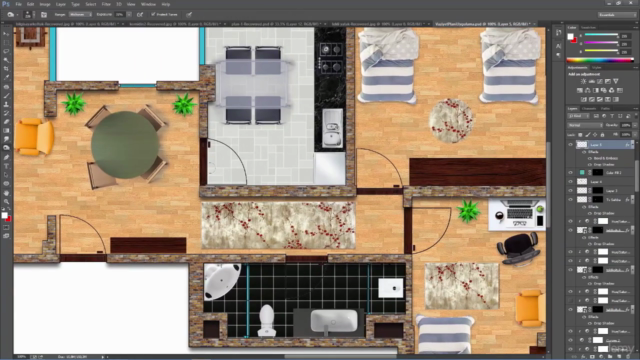Toggle visibility of Layer 5 Effects
Image resolution: width=640 pixels, height=360 pixels.
584,152
